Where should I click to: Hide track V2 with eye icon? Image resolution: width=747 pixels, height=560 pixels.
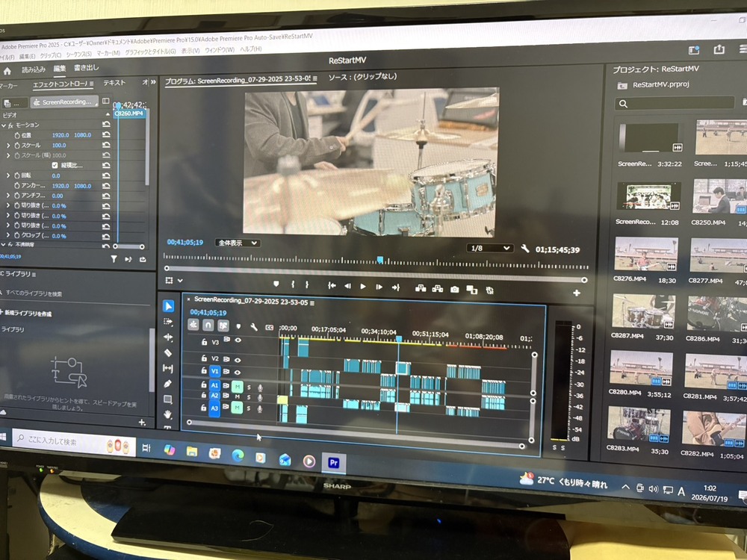[x=238, y=360]
